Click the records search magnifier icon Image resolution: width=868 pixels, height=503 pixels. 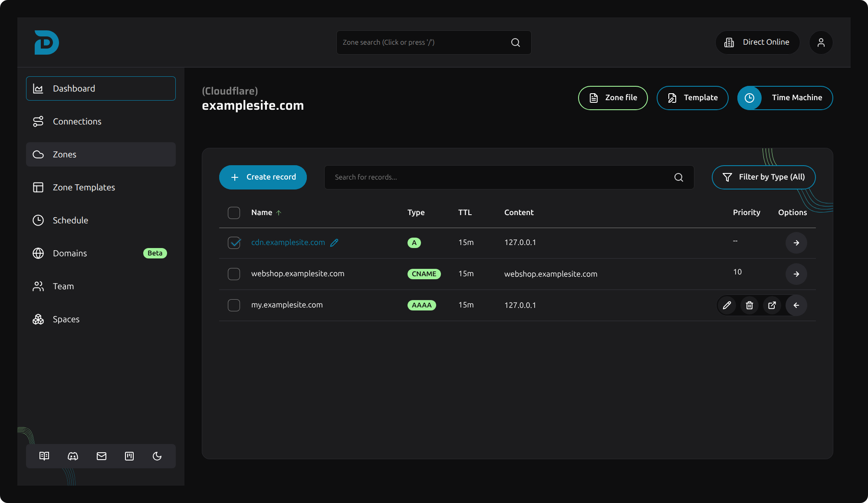679,177
